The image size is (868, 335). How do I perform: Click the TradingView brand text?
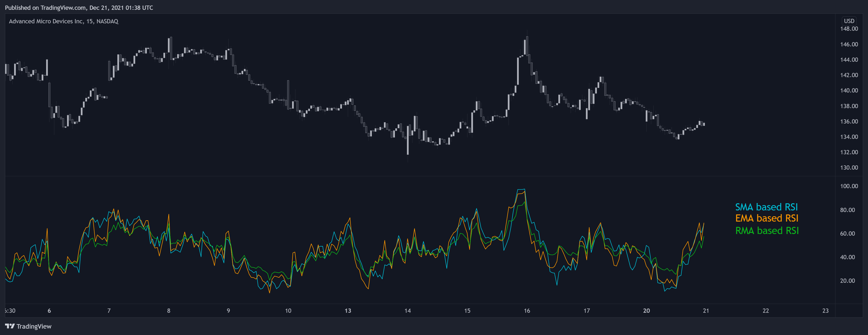point(34,326)
